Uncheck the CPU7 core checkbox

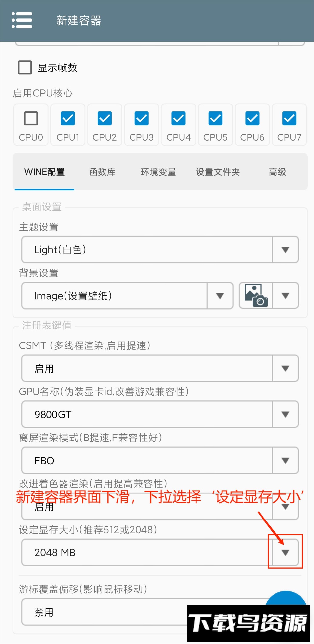coord(289,118)
